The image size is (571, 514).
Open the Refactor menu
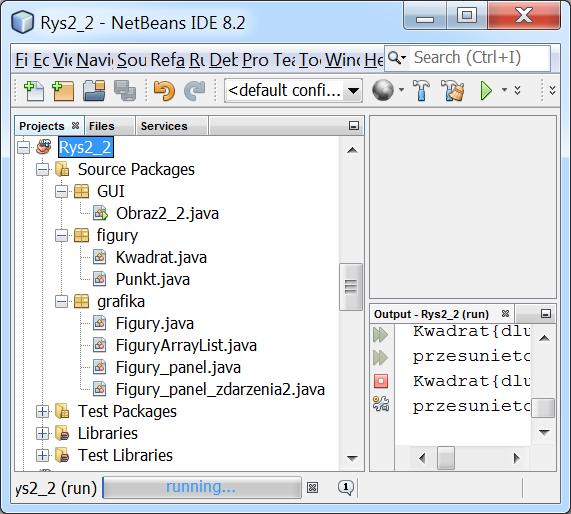(x=168, y=60)
